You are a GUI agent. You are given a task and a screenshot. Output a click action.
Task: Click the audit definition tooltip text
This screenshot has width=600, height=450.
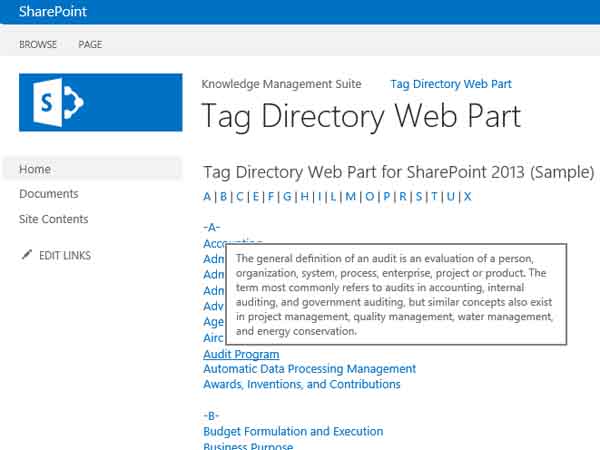(395, 295)
